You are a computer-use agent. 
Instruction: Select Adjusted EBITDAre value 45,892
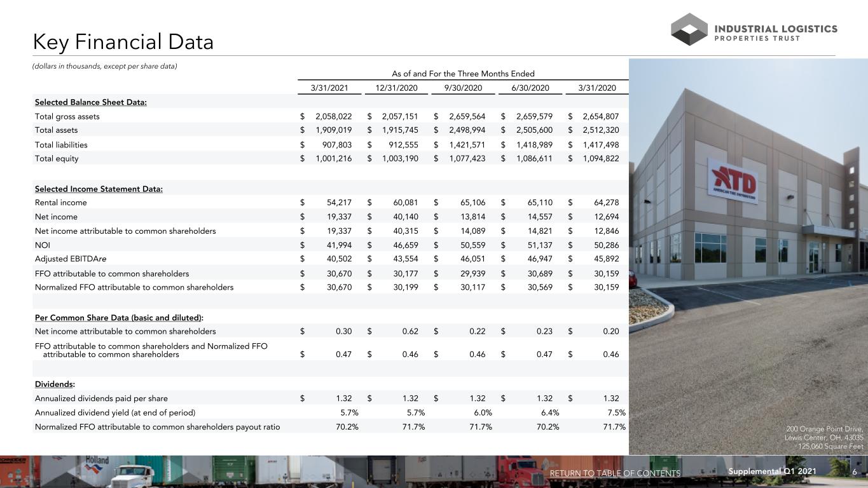[605, 259]
